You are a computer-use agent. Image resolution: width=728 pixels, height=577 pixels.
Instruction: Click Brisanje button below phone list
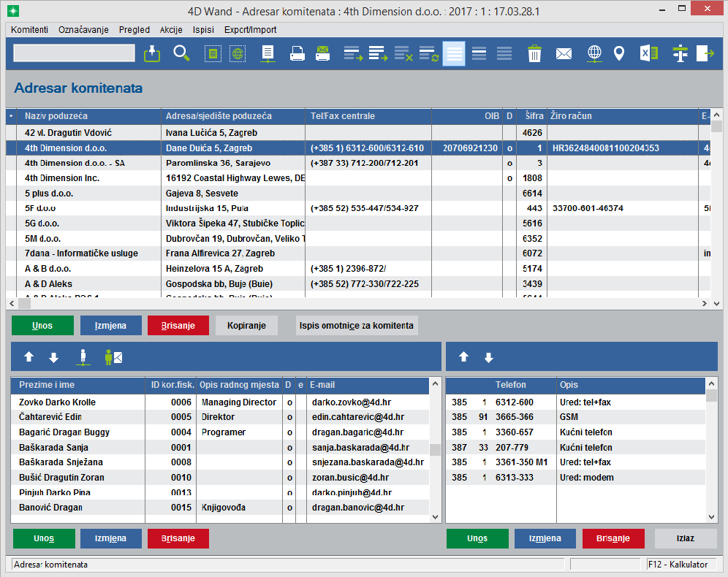coord(613,538)
